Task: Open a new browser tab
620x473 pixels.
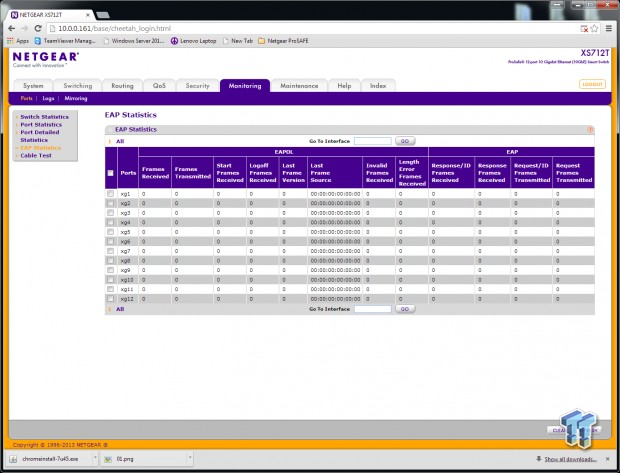Action: 103,15
